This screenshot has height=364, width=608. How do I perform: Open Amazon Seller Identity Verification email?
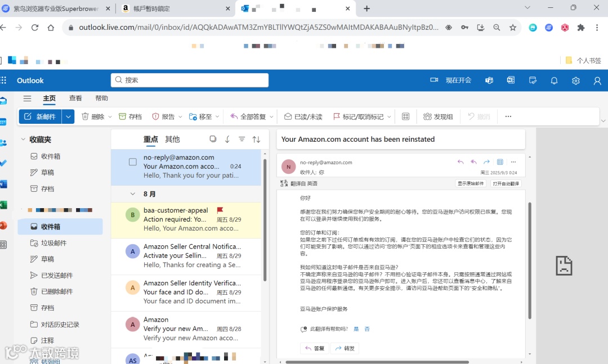pyautogui.click(x=186, y=293)
